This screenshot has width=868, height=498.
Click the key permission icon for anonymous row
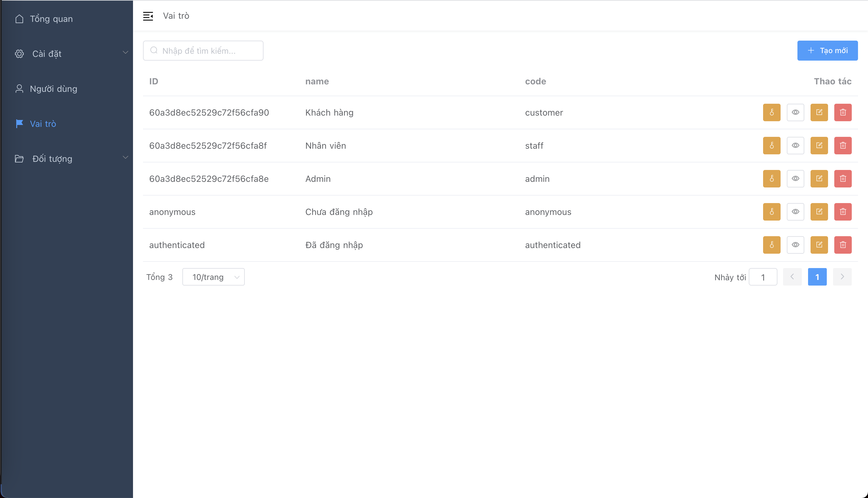click(x=771, y=212)
